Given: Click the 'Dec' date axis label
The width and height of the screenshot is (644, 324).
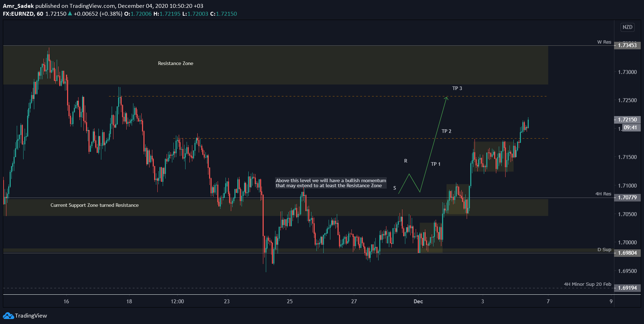Looking at the screenshot, I should pos(418,301).
